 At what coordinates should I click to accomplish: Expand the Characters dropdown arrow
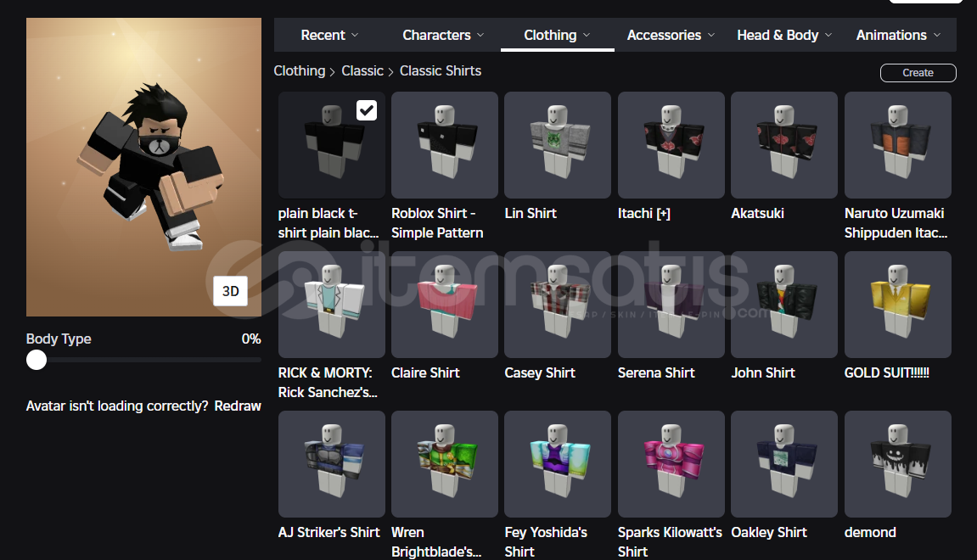tap(480, 35)
